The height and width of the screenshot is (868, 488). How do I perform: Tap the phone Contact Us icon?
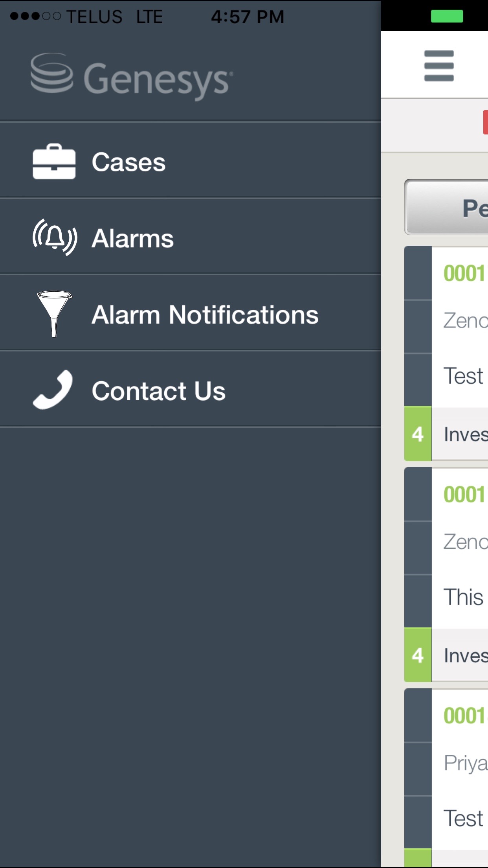[x=53, y=390]
